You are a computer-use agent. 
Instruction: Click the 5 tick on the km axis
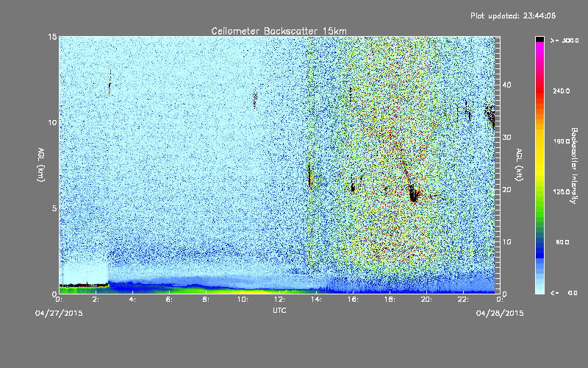coord(54,208)
